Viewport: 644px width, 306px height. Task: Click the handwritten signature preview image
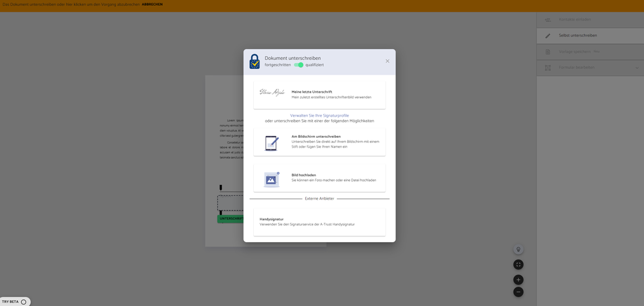272,92
